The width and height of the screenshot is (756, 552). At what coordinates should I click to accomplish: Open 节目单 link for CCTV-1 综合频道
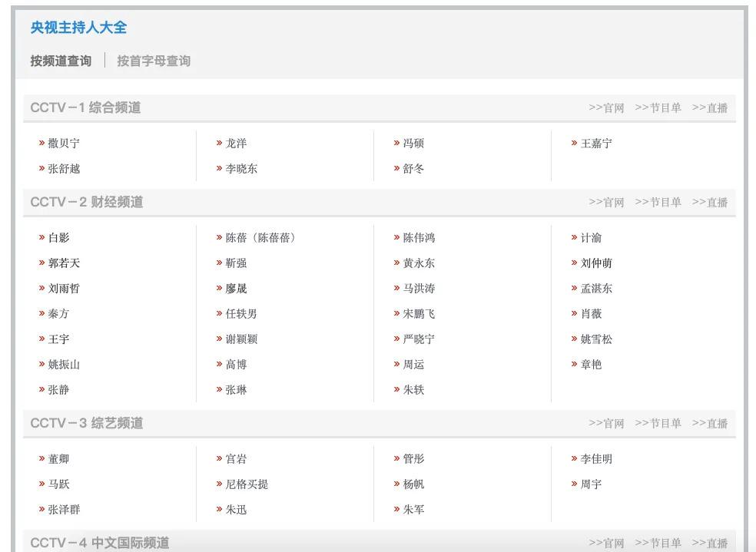point(658,108)
